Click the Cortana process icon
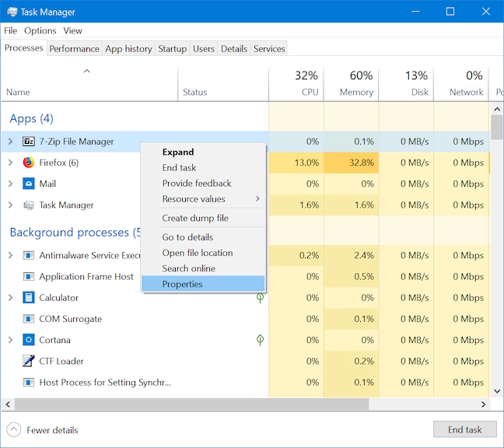 pyautogui.click(x=29, y=340)
